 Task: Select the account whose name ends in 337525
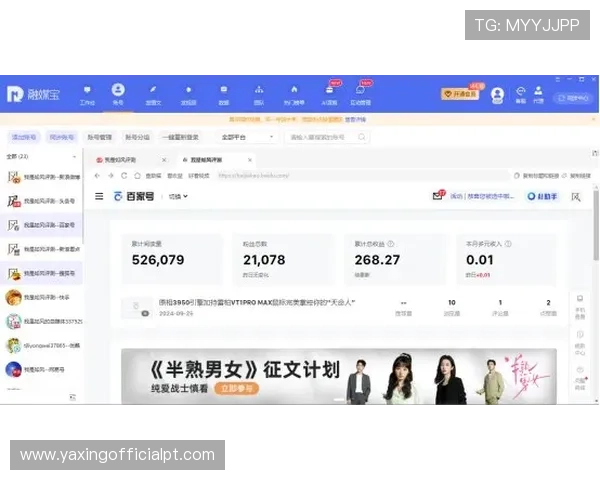pos(41,322)
